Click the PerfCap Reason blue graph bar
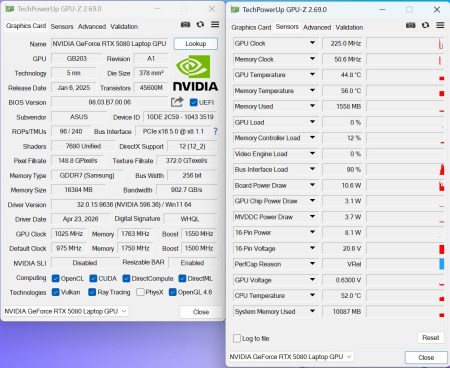This screenshot has width=450, height=368. (442, 264)
